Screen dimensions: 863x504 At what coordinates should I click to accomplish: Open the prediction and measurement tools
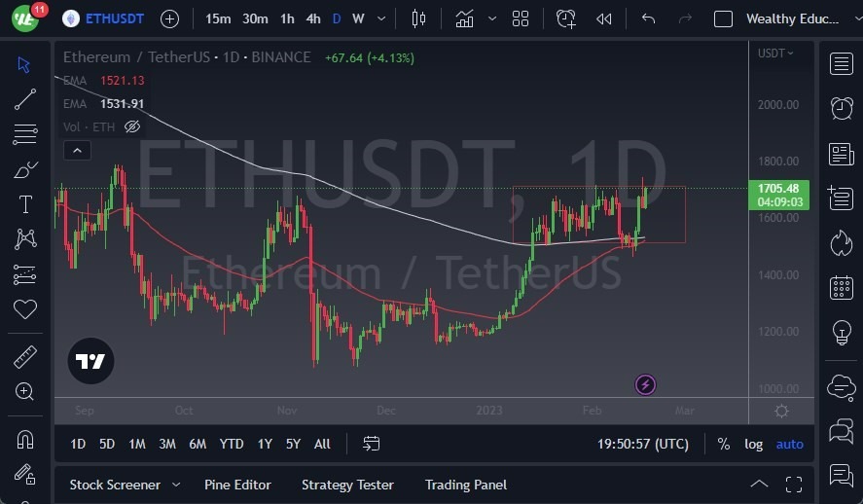click(24, 274)
